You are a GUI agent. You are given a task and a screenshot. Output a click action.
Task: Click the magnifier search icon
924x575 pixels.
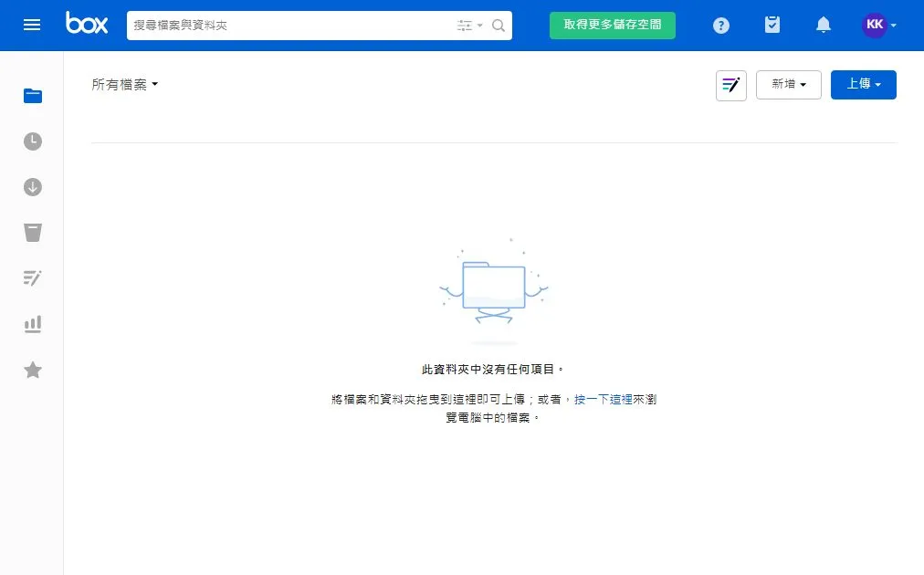pos(499,26)
